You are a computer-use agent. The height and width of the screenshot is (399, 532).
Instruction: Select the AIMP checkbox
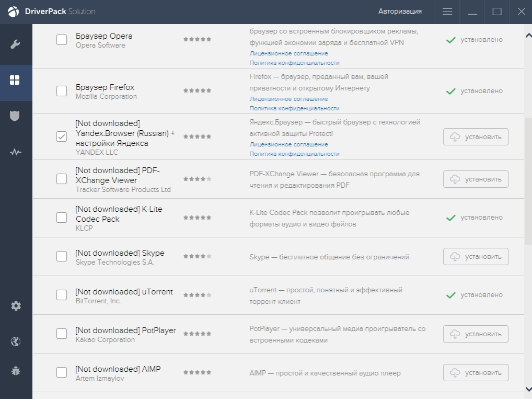62,372
